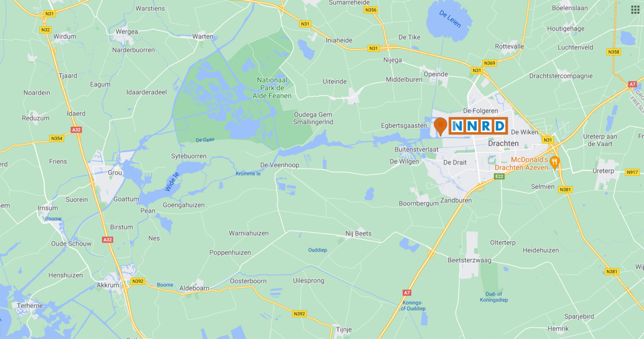Click the N354 road shield
644x339 pixels.
coord(57,139)
